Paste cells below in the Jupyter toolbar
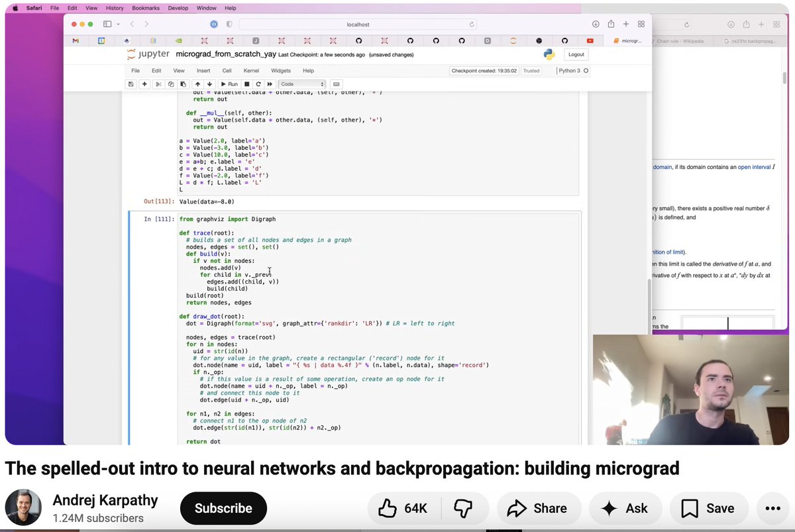795x532 pixels. [182, 84]
